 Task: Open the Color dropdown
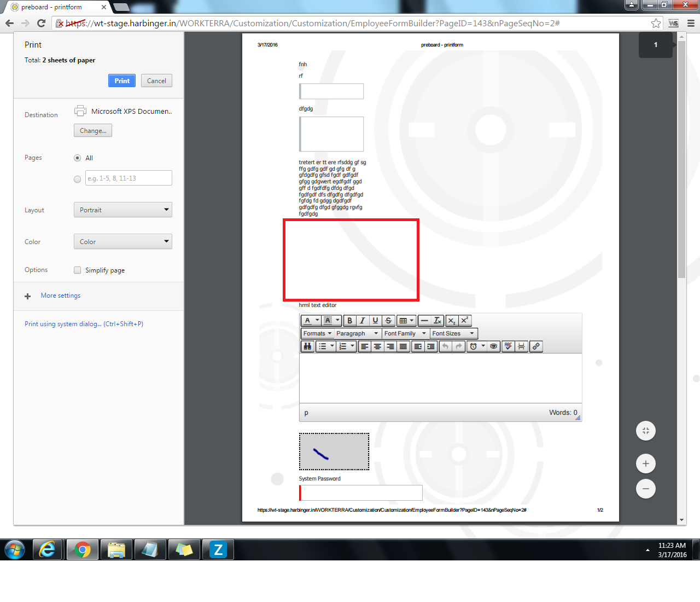[122, 242]
